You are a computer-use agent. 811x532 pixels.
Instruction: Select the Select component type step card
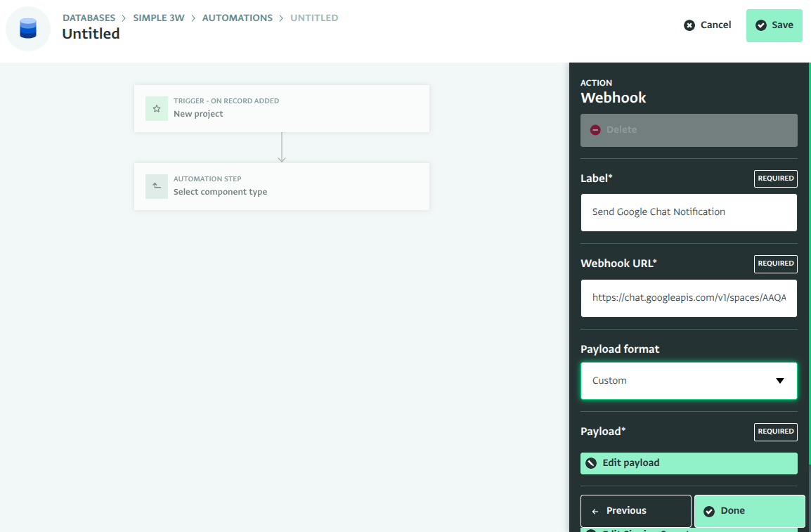[x=282, y=187]
